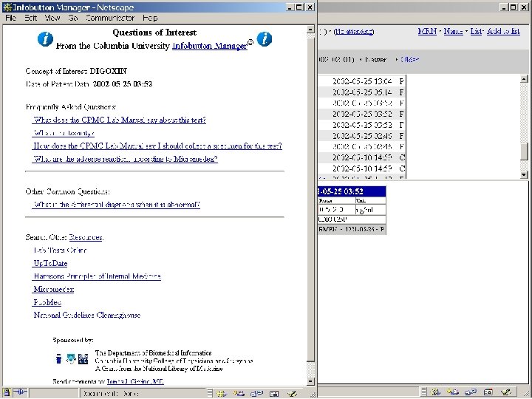Image resolution: width=532 pixels, height=399 pixels.
Task: Toggle the online/offline plug icon in Infobutton status bar
Action: click(20, 392)
